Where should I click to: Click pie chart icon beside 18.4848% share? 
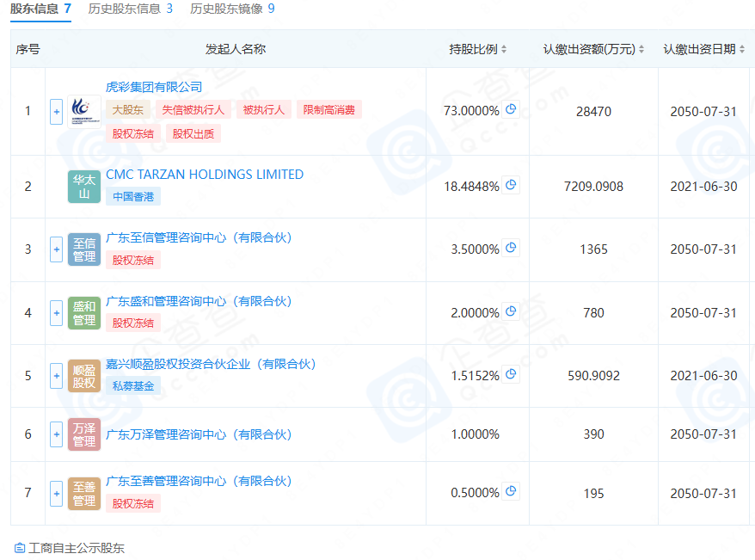pyautogui.click(x=511, y=185)
